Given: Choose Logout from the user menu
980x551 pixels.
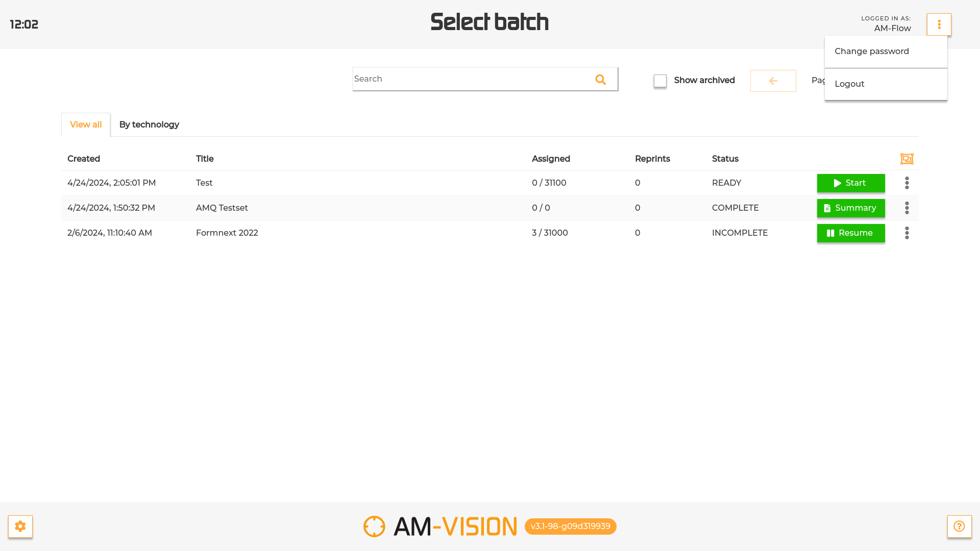Looking at the screenshot, I should click(x=849, y=84).
